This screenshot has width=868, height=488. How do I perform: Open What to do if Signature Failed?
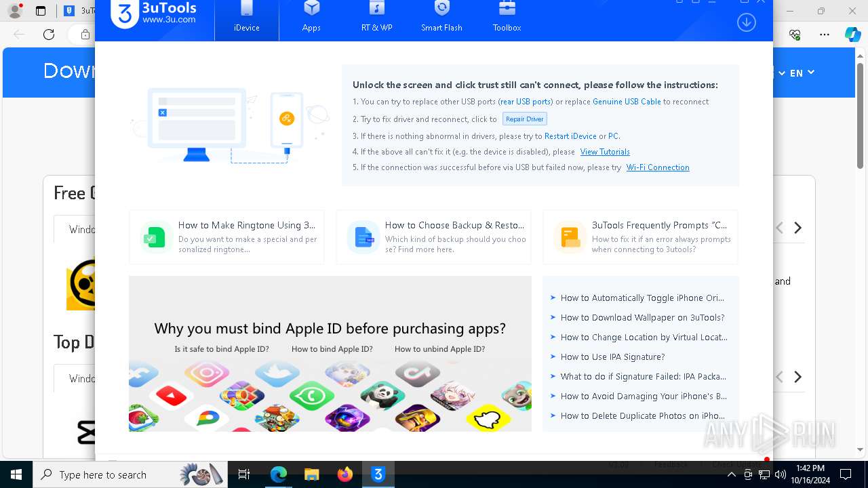coord(642,376)
